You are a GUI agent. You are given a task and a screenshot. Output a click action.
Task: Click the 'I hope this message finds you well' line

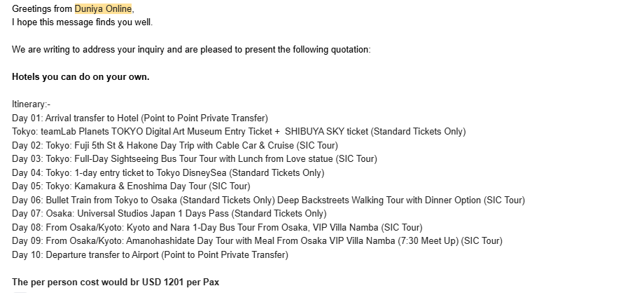pyautogui.click(x=83, y=22)
